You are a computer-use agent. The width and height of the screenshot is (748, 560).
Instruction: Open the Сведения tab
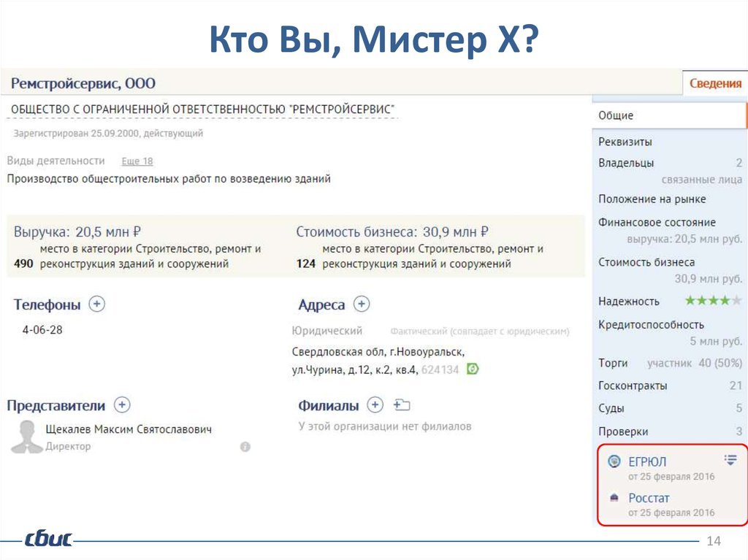715,83
